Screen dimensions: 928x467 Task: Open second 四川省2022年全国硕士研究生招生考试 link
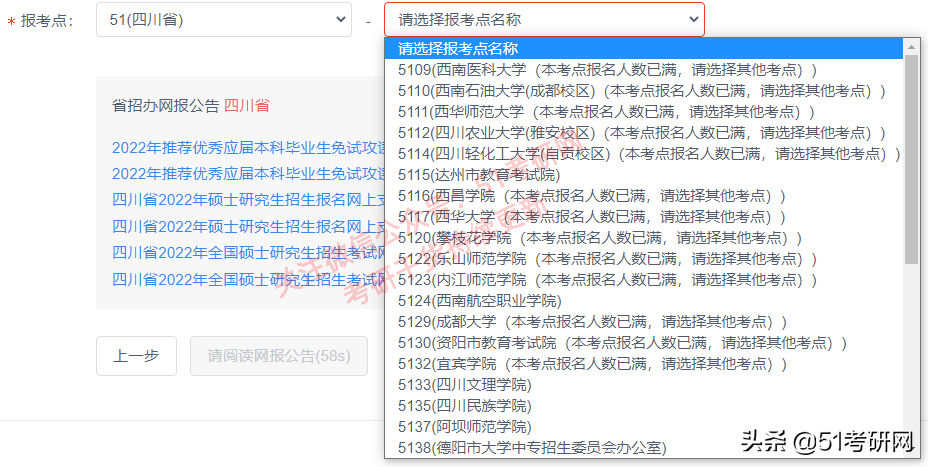coord(248,279)
